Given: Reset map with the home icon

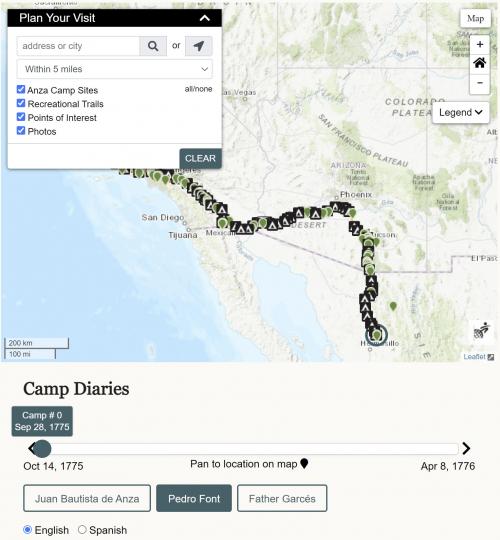Looking at the screenshot, I should 480,63.
